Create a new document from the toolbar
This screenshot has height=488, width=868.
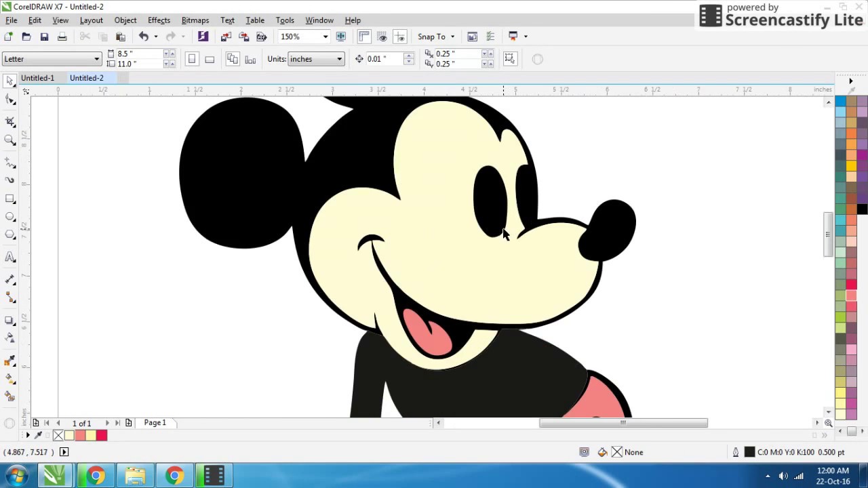pos(8,37)
